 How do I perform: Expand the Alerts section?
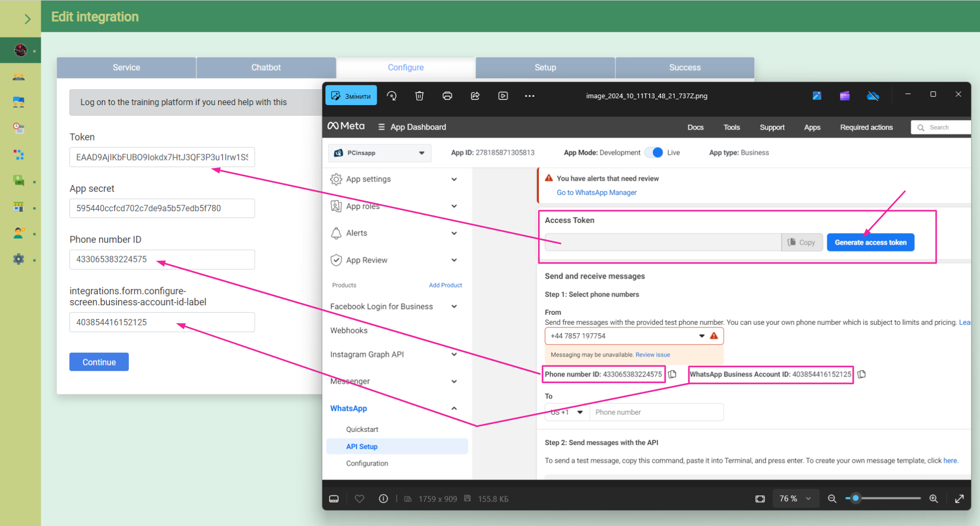[394, 233]
